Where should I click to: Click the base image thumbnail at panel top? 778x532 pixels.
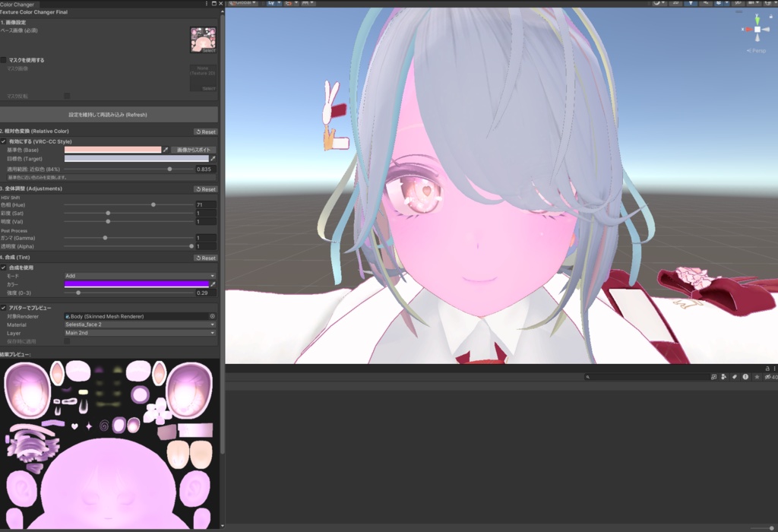[x=203, y=40]
